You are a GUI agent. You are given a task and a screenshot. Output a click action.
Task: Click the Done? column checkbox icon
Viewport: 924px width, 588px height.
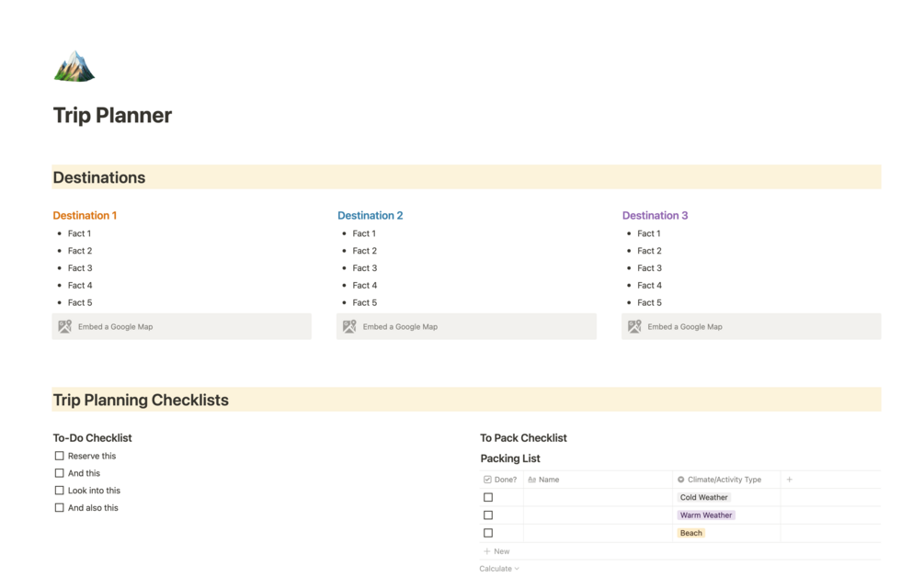487,480
